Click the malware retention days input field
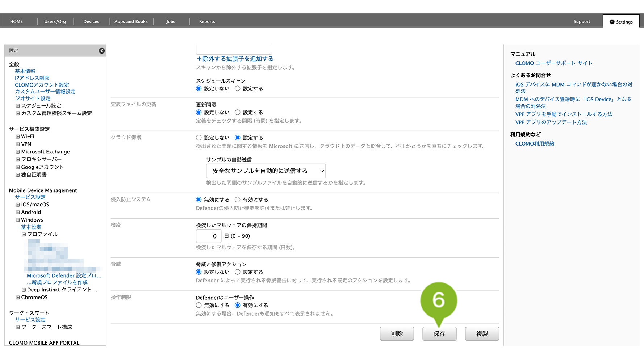Viewport: 644px width, 362px height. [209, 236]
